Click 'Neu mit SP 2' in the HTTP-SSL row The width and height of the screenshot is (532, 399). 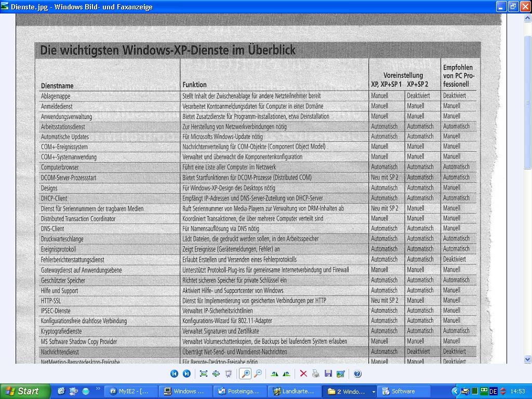(385, 301)
